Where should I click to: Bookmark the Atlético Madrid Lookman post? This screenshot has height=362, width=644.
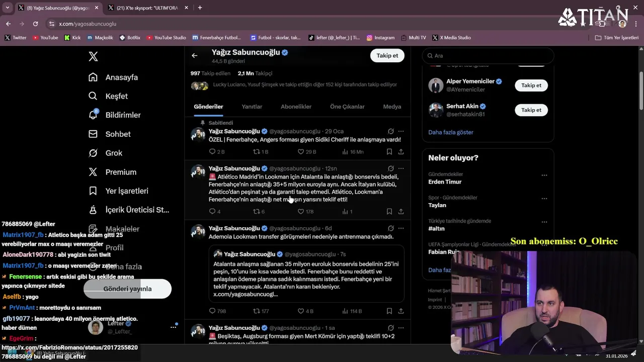tap(389, 212)
